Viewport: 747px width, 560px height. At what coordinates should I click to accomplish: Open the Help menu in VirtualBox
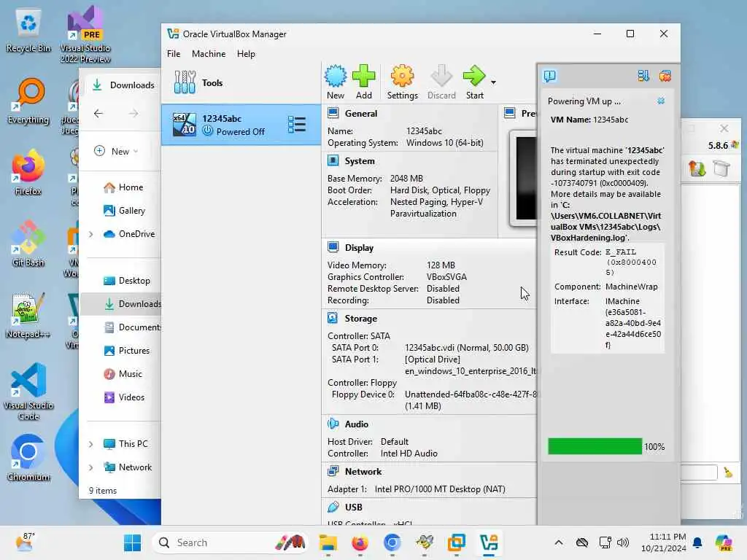(246, 54)
